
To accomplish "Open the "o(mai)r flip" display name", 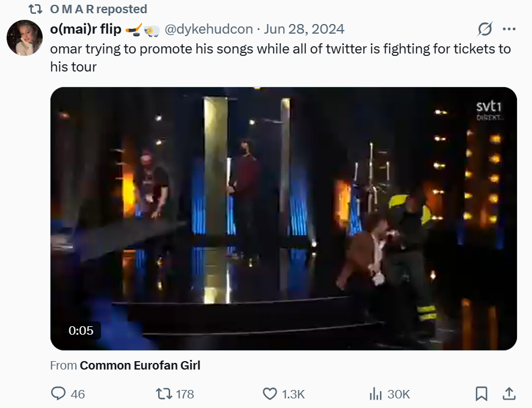I will point(86,29).
